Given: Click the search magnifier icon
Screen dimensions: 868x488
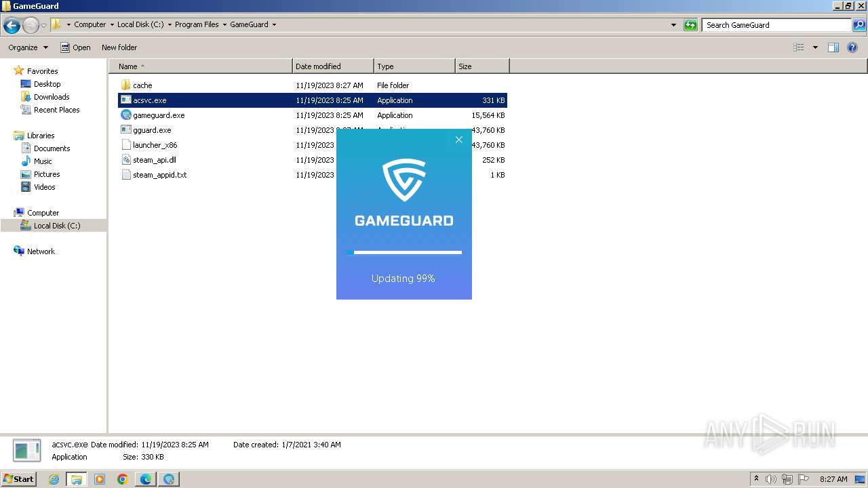Looking at the screenshot, I should (x=859, y=25).
